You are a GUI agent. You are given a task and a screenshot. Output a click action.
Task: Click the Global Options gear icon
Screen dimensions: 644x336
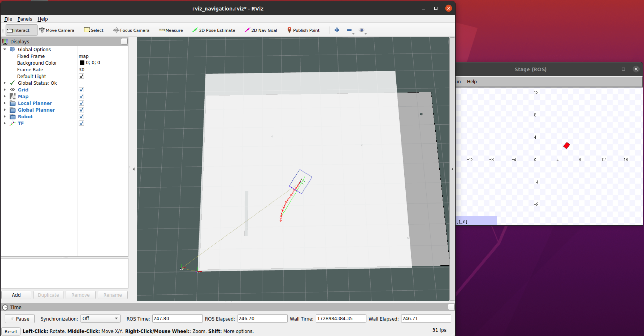12,49
